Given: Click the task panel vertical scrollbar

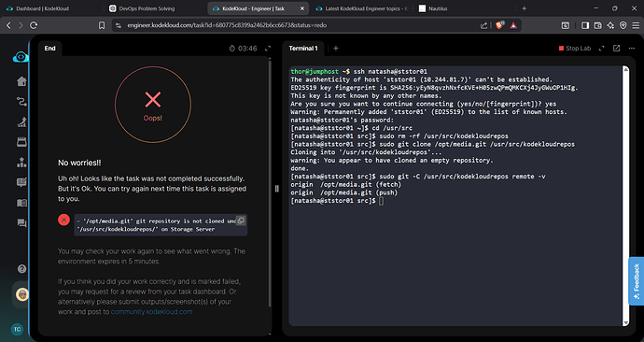Looking at the screenshot, I should (x=270, y=183).
